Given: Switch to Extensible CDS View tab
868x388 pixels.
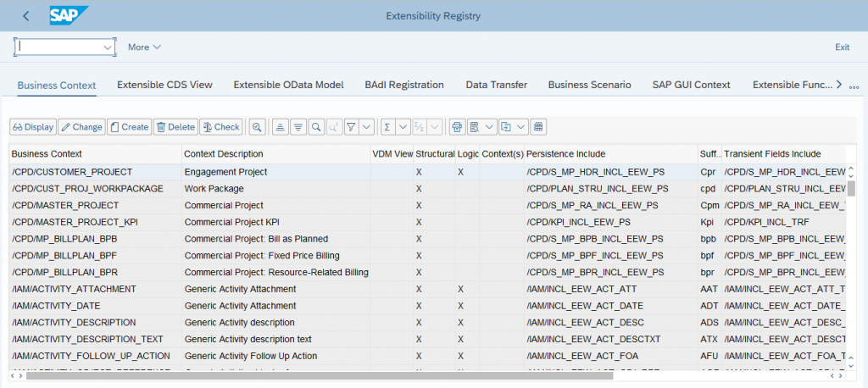Looking at the screenshot, I should coord(165,85).
